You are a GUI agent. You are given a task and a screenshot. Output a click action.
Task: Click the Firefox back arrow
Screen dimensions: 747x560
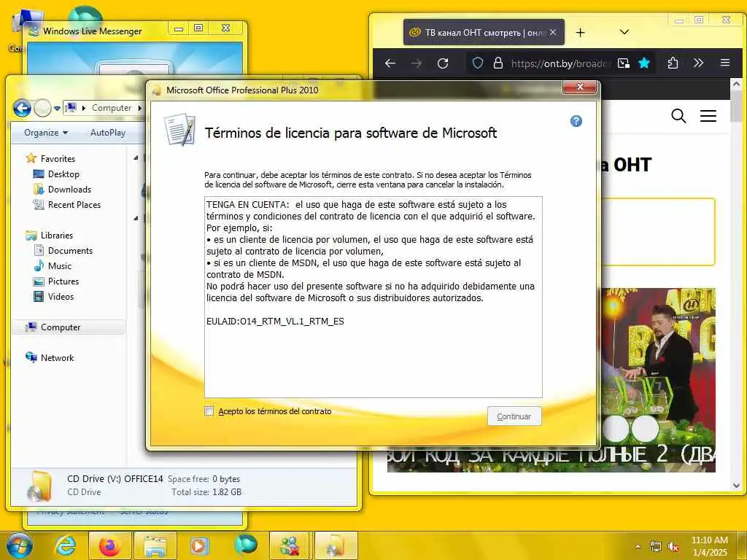390,63
